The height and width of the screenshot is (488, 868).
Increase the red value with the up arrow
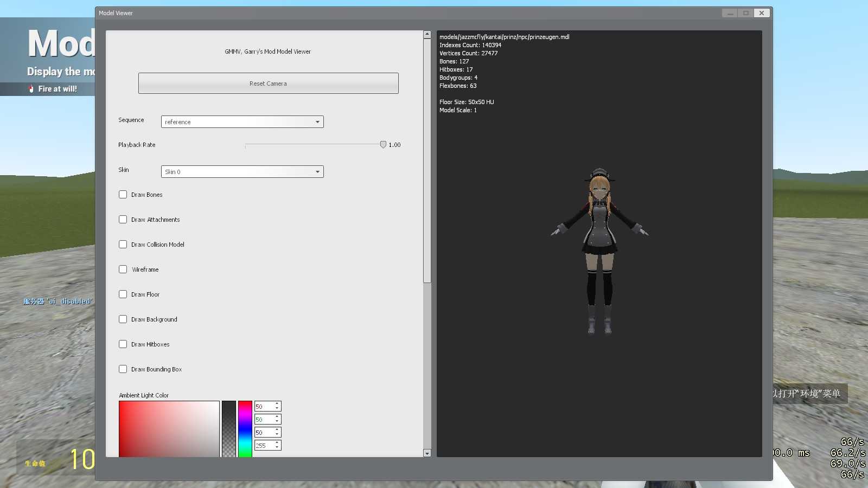[x=277, y=404]
